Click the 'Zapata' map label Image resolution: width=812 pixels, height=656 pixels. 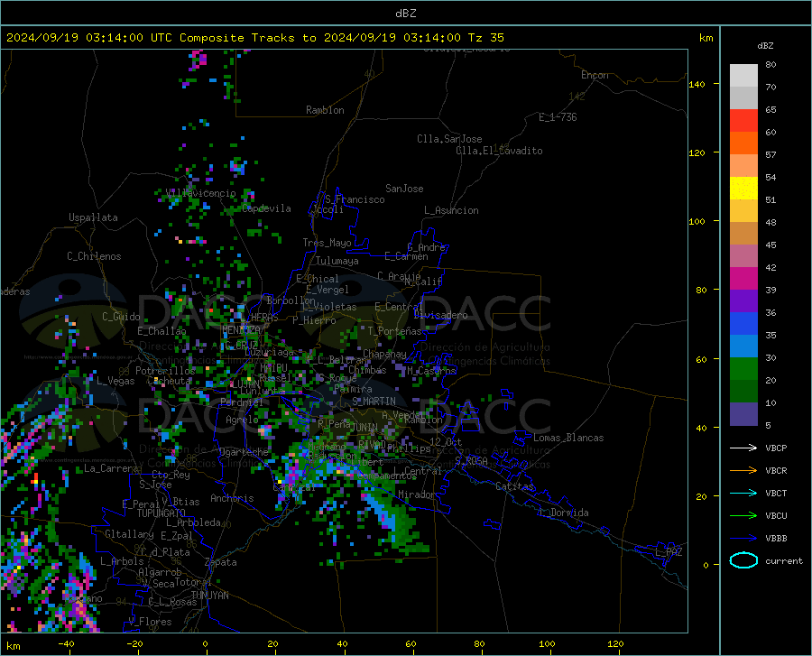pos(221,562)
